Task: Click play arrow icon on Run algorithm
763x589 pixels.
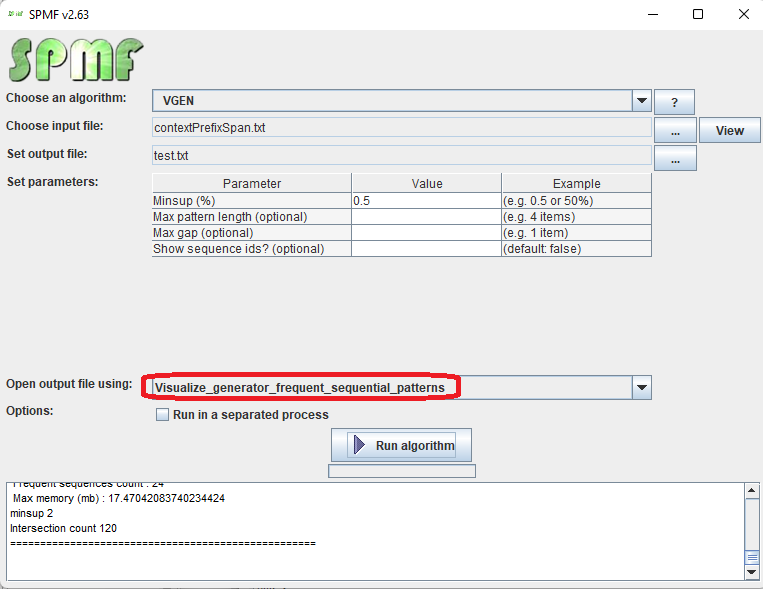Action: [359, 445]
